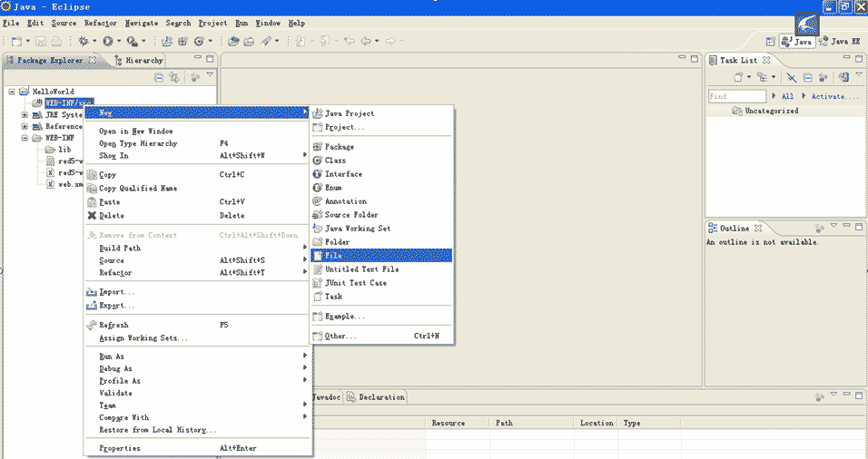
Task: Click Collapse All in Package Explorer
Action: [159, 78]
